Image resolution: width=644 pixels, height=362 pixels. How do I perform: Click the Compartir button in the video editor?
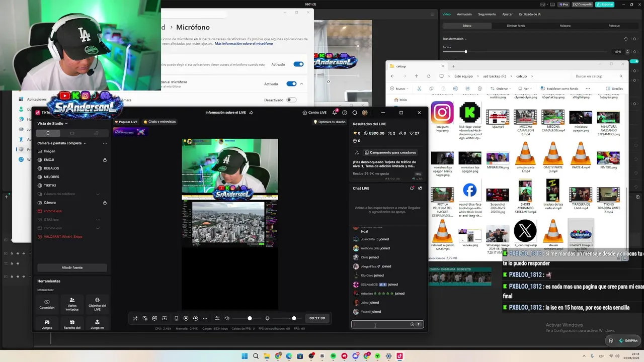coord(582,5)
